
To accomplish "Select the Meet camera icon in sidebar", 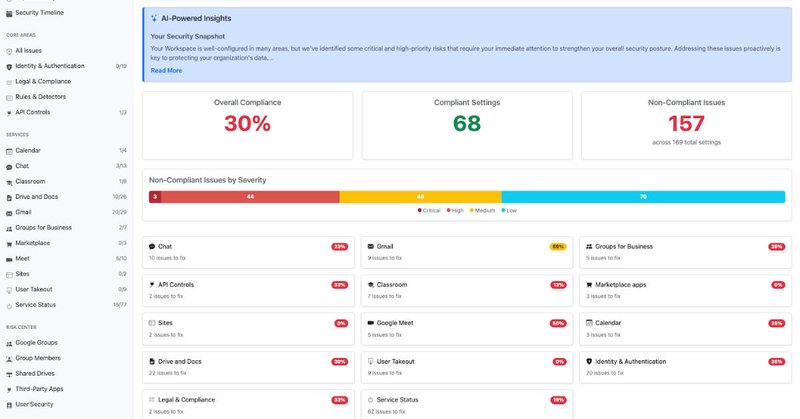I will (x=9, y=259).
